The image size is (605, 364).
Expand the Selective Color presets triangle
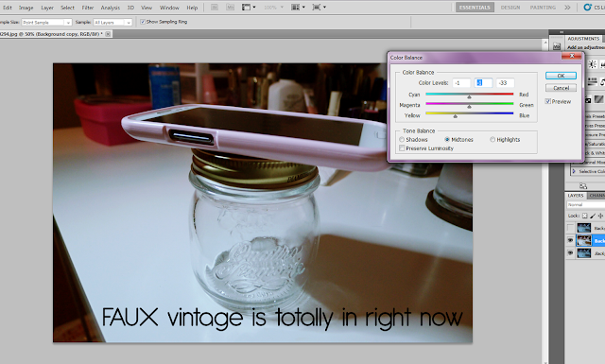coord(574,171)
